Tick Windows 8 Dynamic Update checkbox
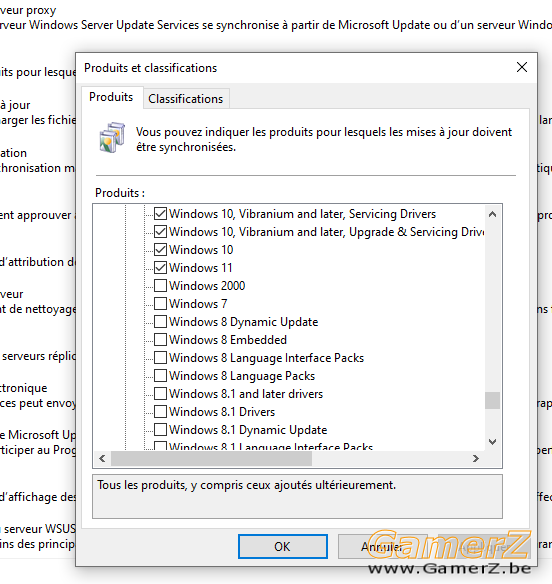This screenshot has height=584, width=552. 160,321
